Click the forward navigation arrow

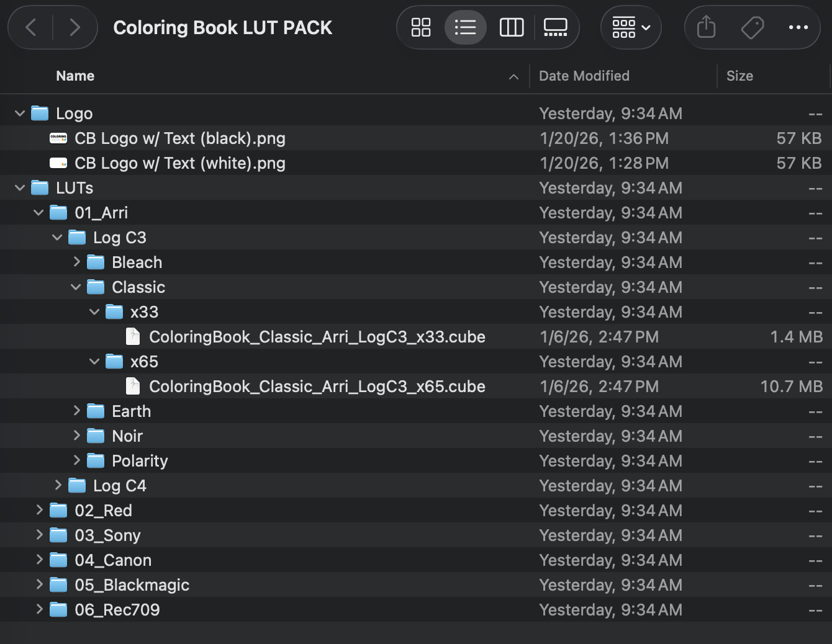point(75,27)
